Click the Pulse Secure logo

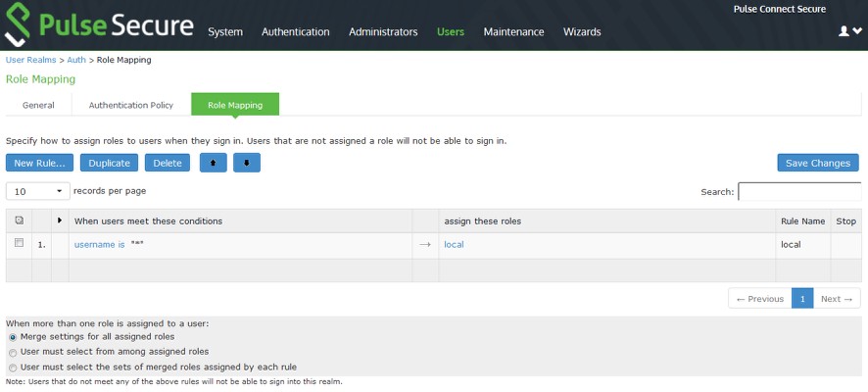click(98, 25)
